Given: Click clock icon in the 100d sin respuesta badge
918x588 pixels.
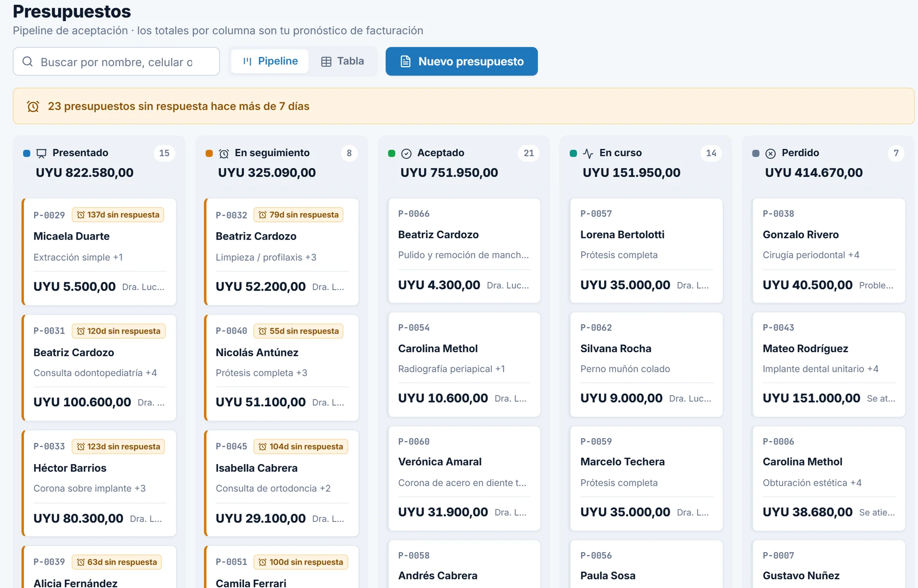Looking at the screenshot, I should (x=263, y=562).
